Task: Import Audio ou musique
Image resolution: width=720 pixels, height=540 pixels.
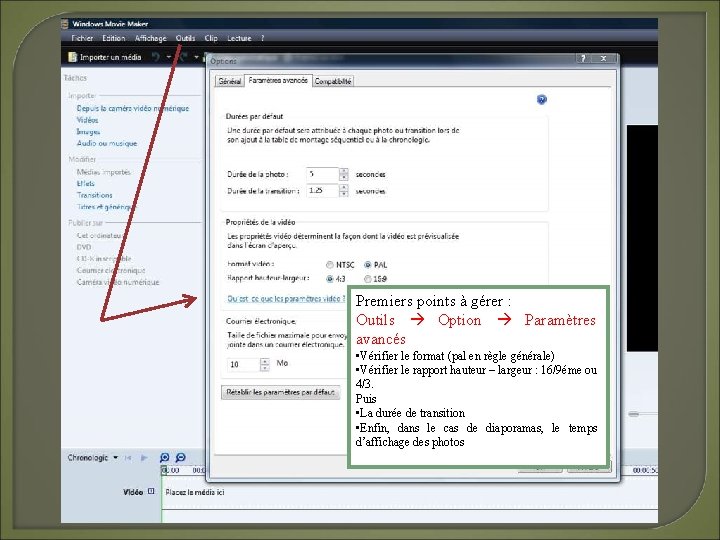Action: pos(107,143)
